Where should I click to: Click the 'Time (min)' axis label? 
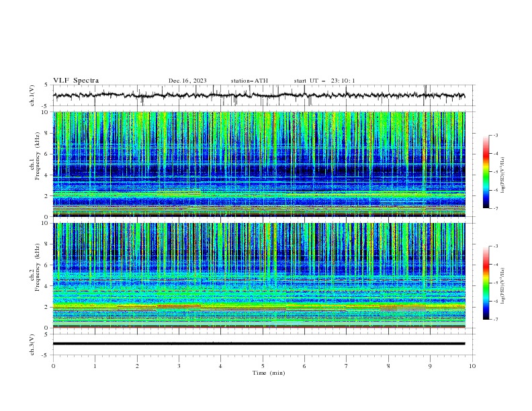(269, 373)
